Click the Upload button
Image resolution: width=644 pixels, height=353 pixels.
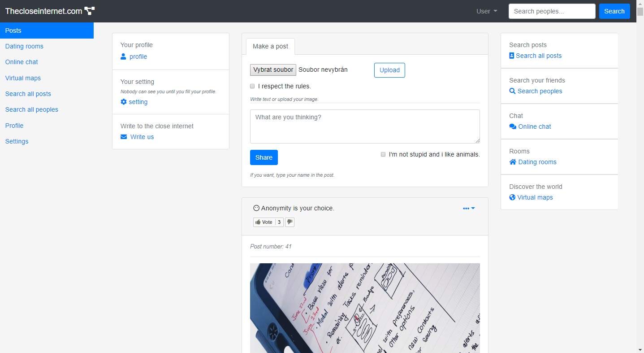click(389, 70)
